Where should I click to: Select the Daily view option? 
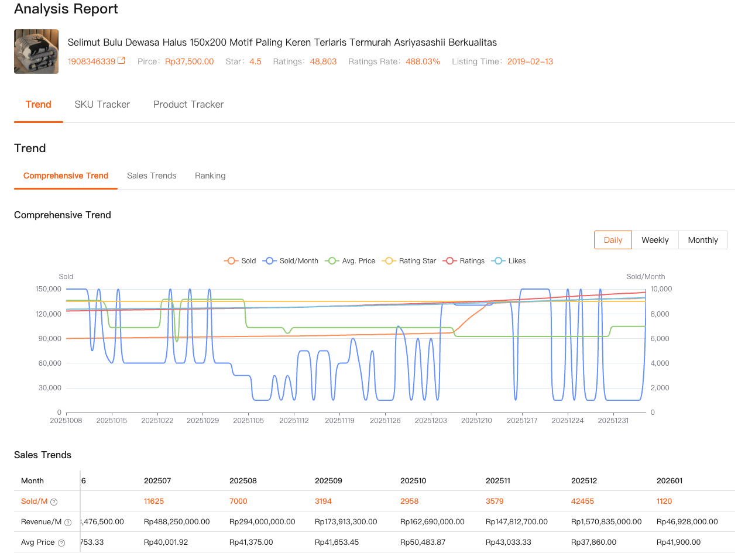(x=613, y=240)
